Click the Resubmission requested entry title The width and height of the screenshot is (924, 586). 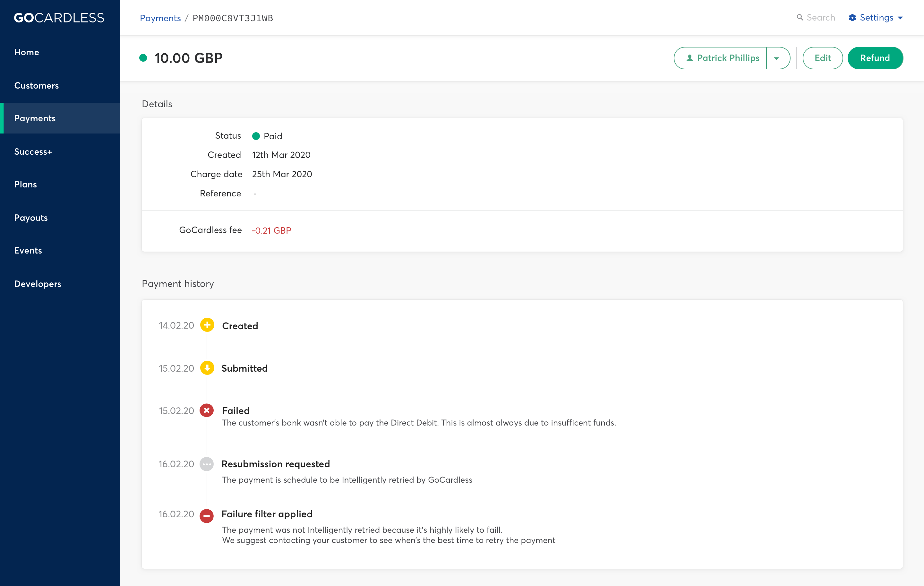[x=276, y=464]
